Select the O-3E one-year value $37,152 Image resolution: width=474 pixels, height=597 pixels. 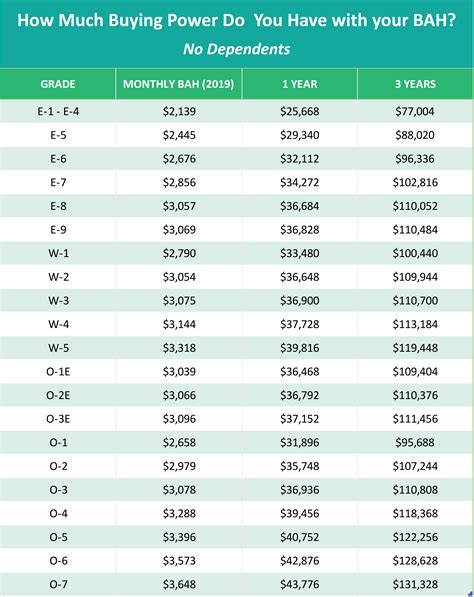300,419
